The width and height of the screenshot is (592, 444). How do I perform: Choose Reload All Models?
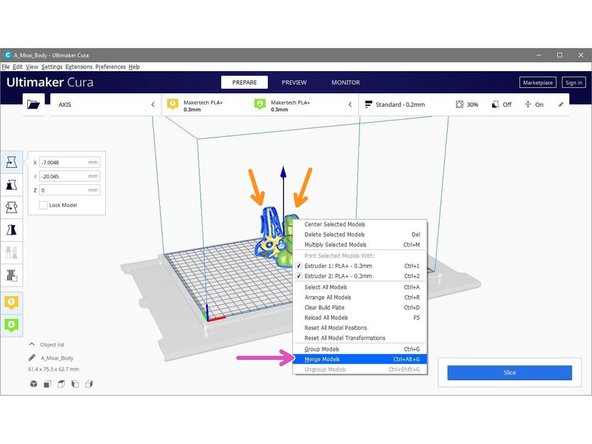(360, 318)
